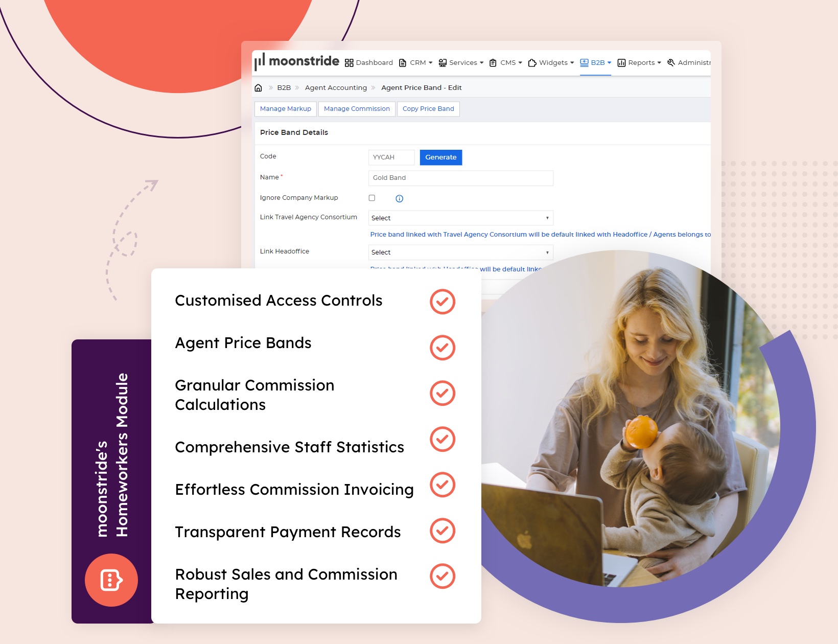Expand the Services menu arrow
The height and width of the screenshot is (644, 838).
(x=482, y=63)
